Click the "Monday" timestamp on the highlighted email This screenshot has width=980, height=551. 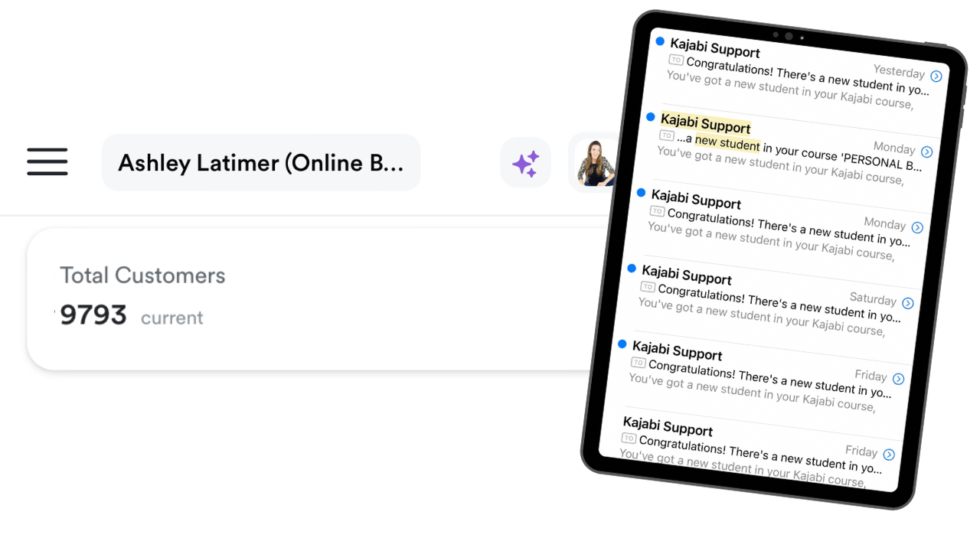[x=894, y=148]
